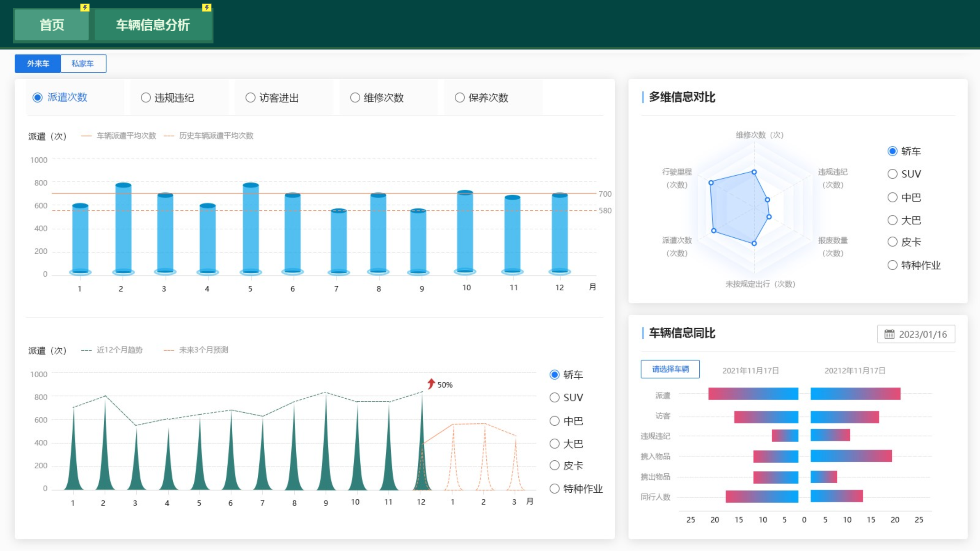
Task: Click the 派遣 left bar for 2021年11月17日
Action: click(753, 394)
